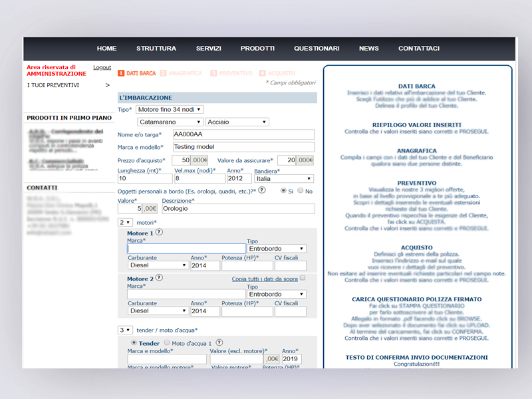Click the arrow next to I Tuoi Preventivi
Screen dimensions: 532x399
pyautogui.click(x=107, y=85)
